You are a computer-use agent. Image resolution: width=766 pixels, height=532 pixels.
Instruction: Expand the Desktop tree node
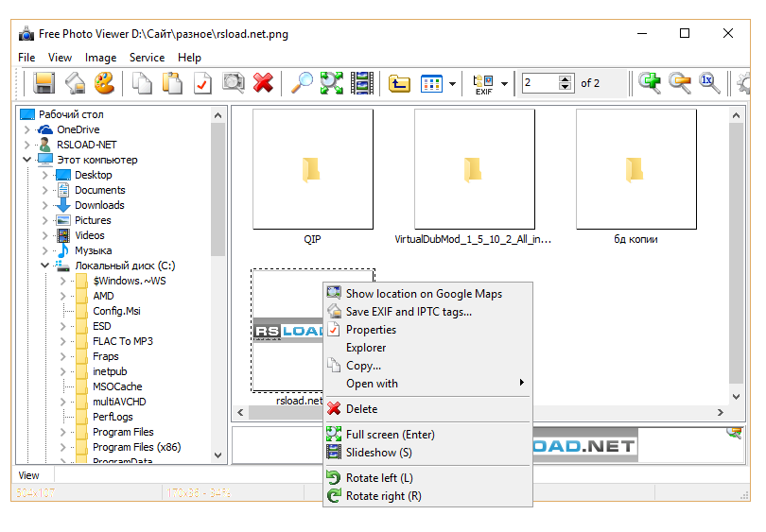pos(45,175)
